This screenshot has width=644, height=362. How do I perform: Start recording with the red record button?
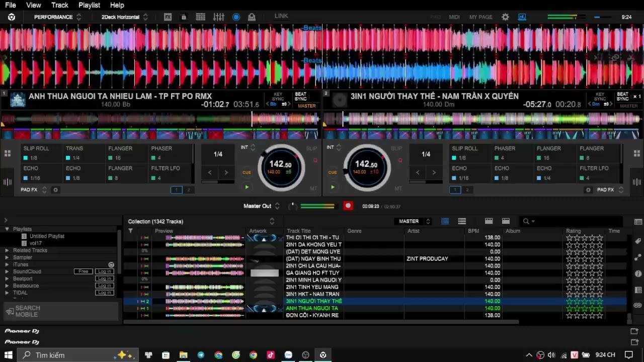348,206
